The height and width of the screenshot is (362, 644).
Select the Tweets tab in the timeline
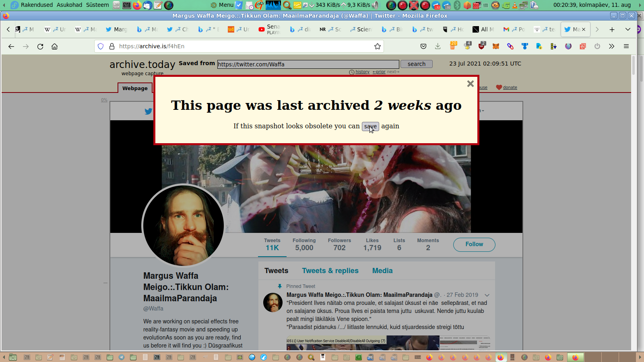click(x=277, y=271)
